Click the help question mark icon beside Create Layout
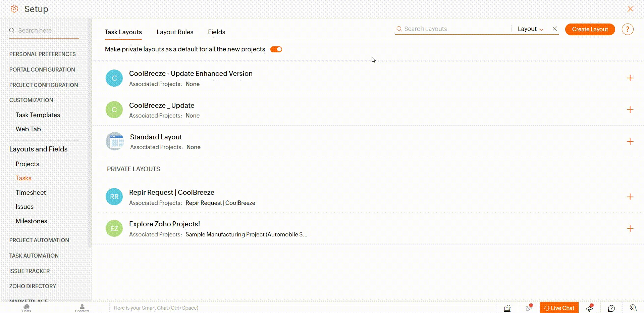The image size is (644, 313). click(627, 29)
